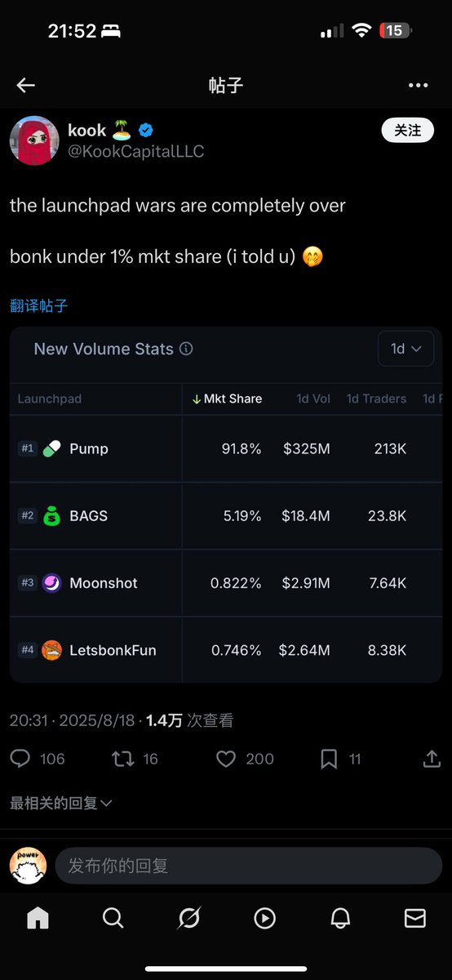
Task: Tap the share upload icon
Action: point(432,759)
